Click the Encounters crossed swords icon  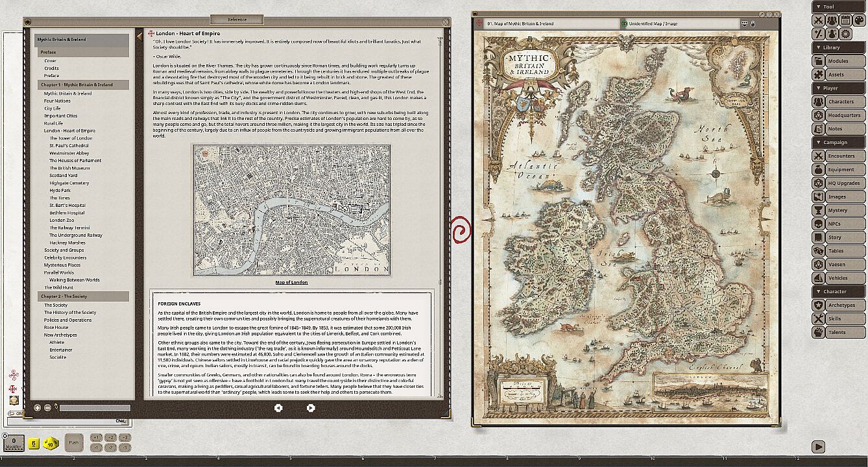[818, 156]
